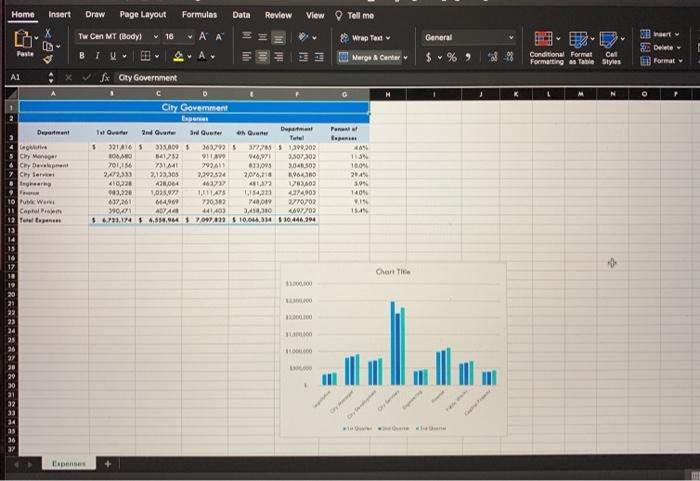Viewport: 700px width, 481px height.
Task: Apply the dollar Accounting format
Action: 429,57
